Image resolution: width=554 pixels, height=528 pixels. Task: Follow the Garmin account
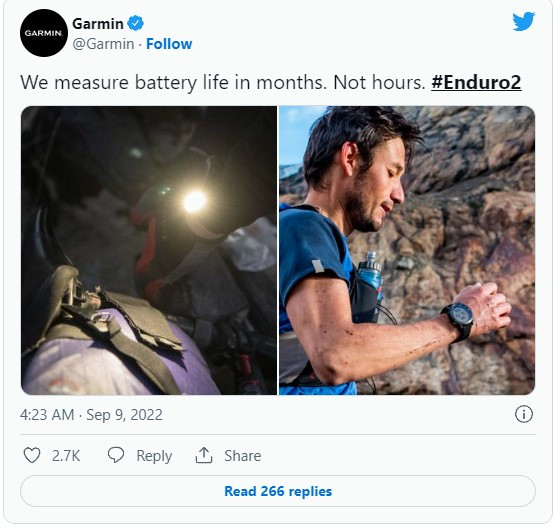coord(169,44)
